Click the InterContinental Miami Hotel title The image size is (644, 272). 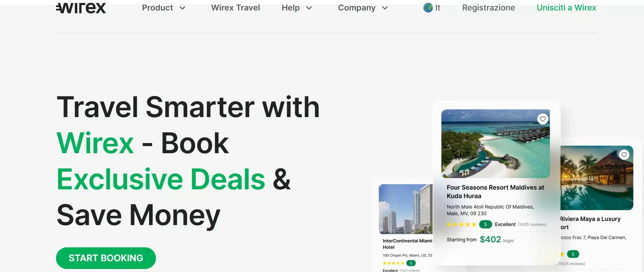[407, 244]
